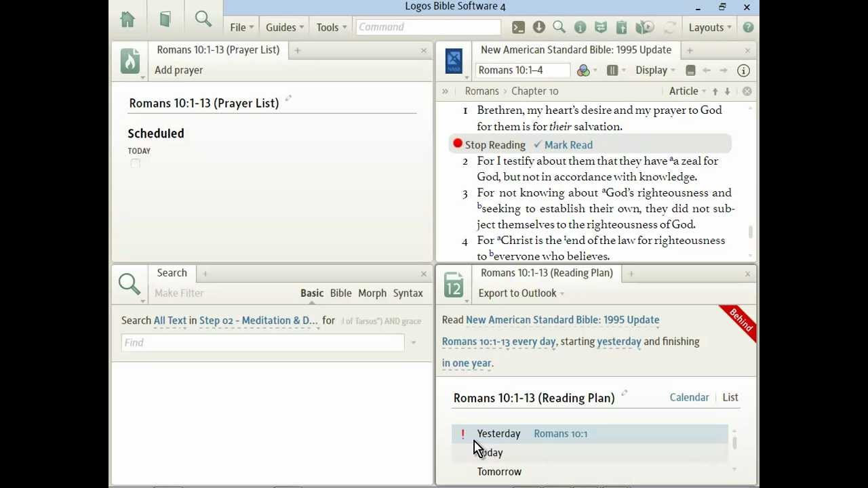Click Step 02 - Meditation resource link
Viewport: 868px width, 488px height.
tap(258, 321)
